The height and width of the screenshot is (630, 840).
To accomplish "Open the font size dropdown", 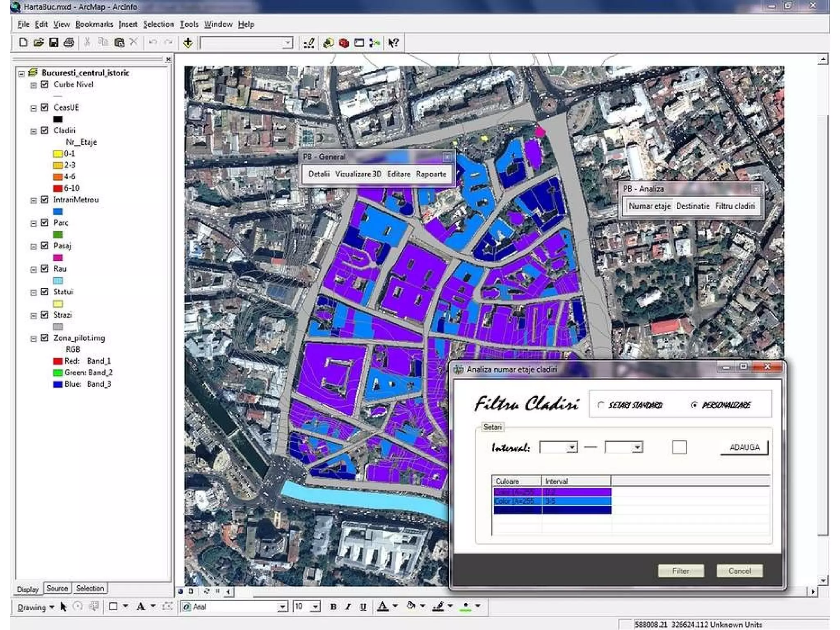I will pyautogui.click(x=315, y=607).
